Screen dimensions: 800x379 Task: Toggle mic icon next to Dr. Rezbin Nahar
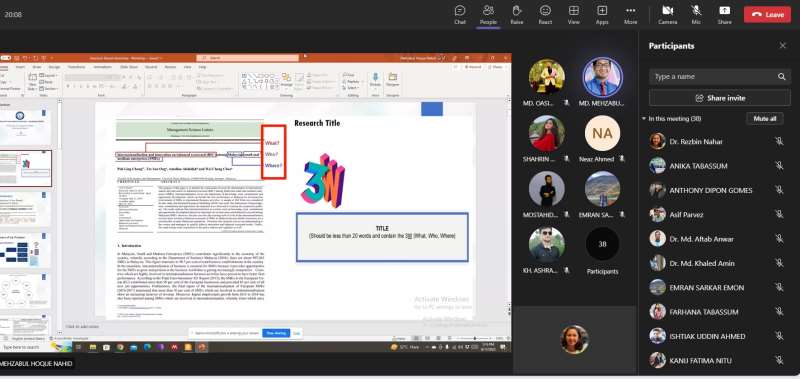779,141
